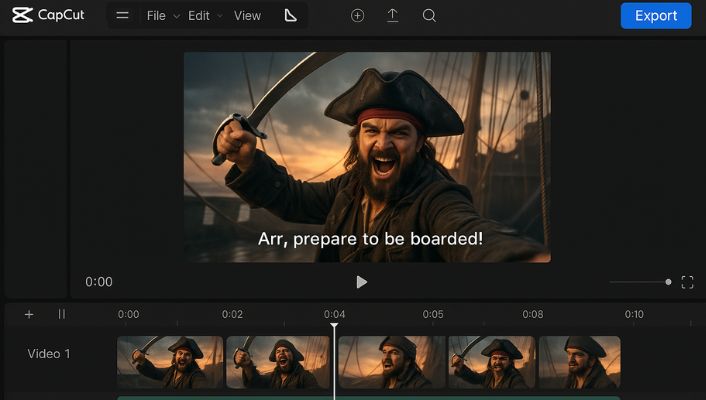Viewport: 706px width, 400px height.
Task: Add a track with timeline plus icon
Action: (29, 314)
